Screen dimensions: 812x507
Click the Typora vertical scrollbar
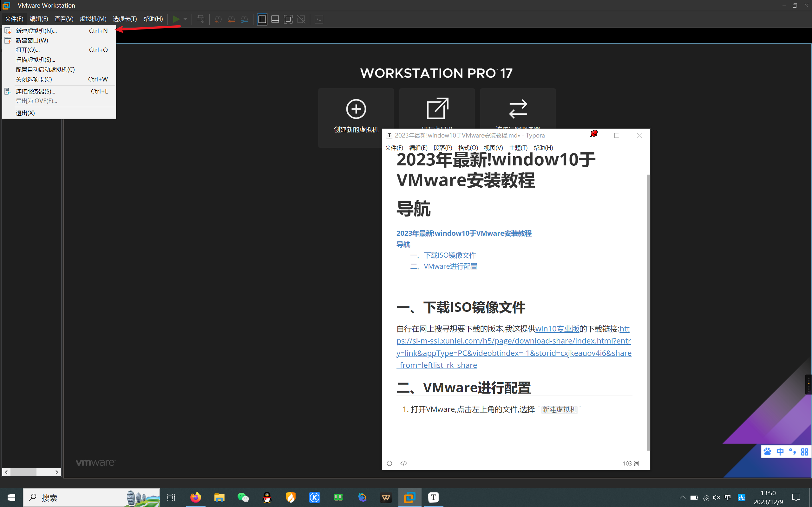coord(648,312)
